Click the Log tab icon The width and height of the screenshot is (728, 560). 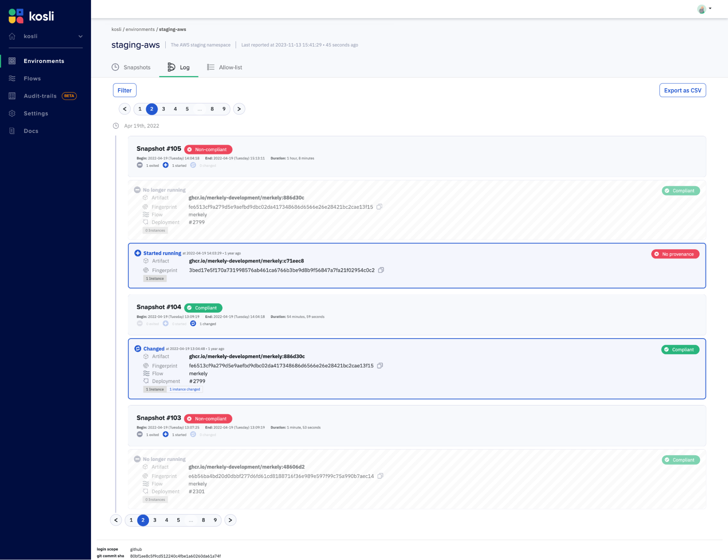170,67
